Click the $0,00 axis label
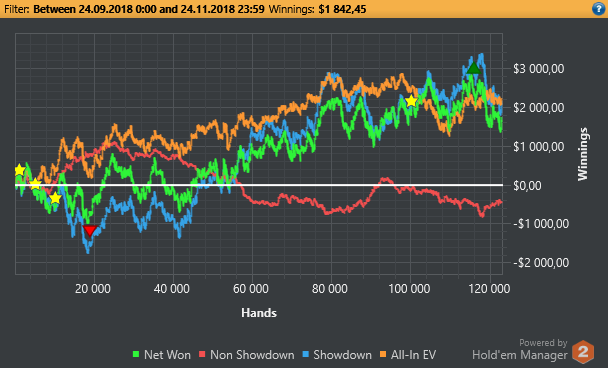The image size is (608, 368). 528,185
